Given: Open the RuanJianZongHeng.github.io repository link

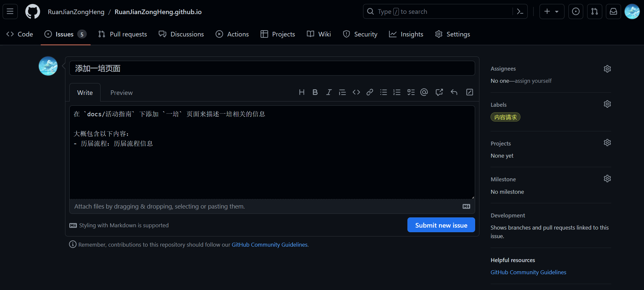Looking at the screenshot, I should [x=158, y=12].
